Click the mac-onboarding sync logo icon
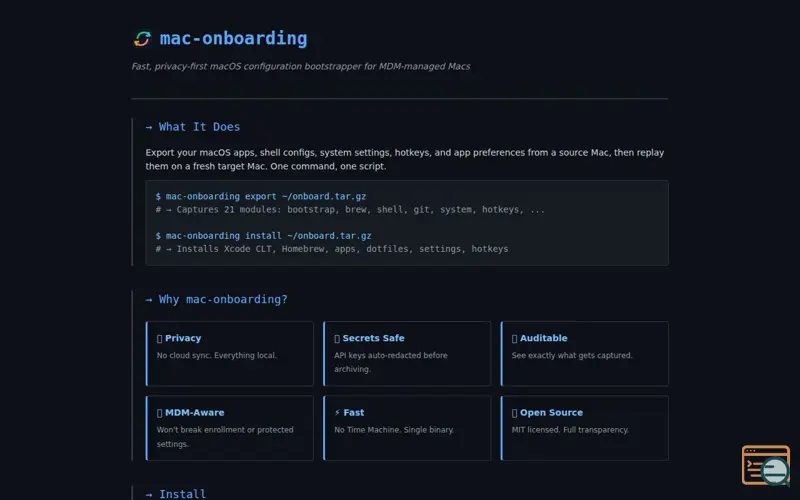This screenshot has width=800, height=500. [142, 39]
